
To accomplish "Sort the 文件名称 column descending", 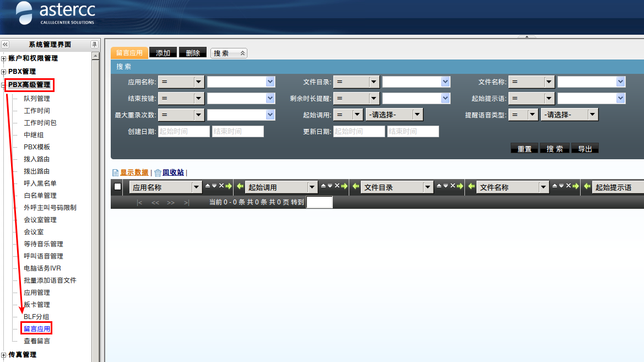I will tap(561, 186).
